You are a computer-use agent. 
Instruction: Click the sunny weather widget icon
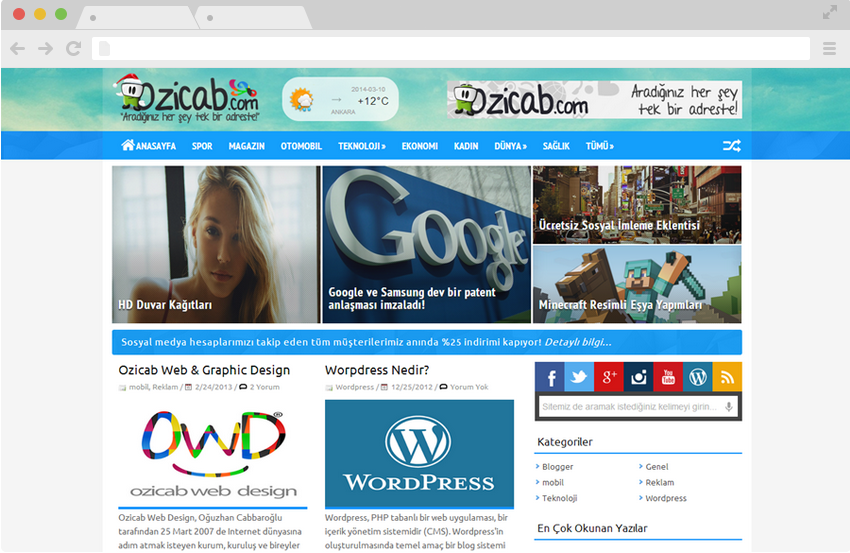pyautogui.click(x=302, y=100)
